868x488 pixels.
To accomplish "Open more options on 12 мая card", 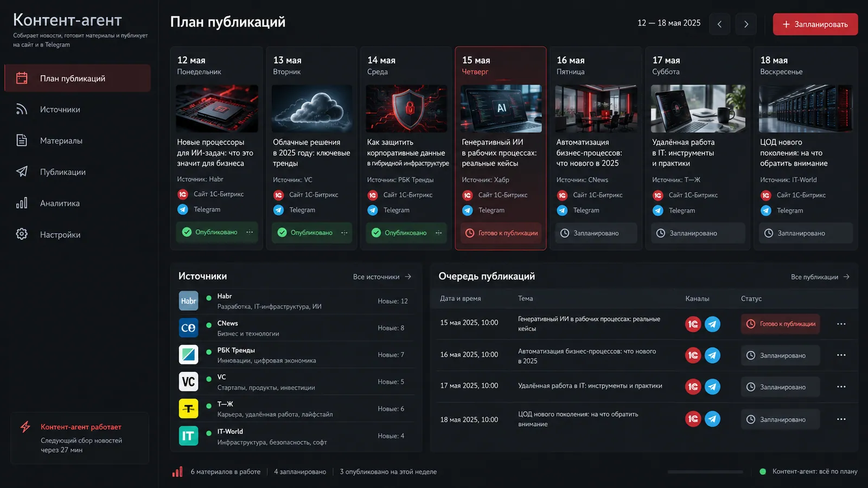I will tap(250, 232).
